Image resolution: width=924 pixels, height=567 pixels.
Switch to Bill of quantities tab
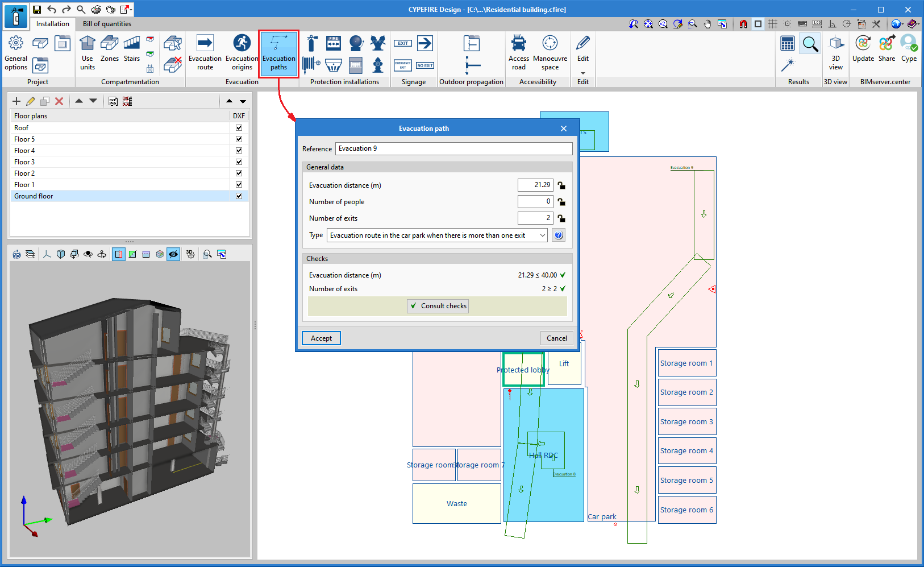pyautogui.click(x=107, y=24)
